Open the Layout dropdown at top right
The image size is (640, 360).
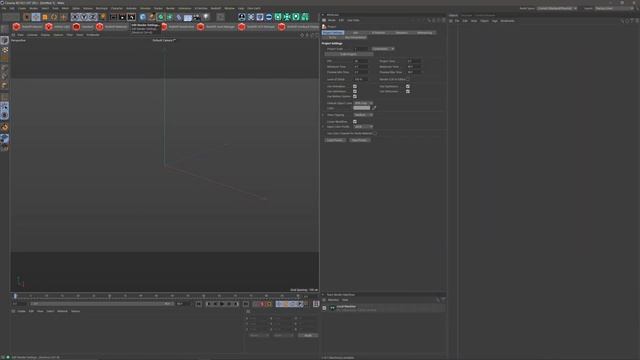click(x=614, y=8)
